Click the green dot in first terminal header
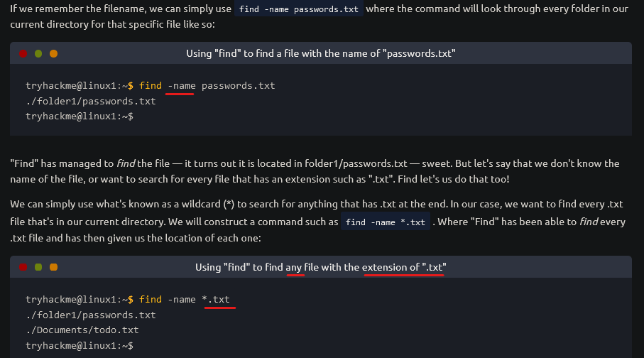Image resolution: width=644 pixels, height=358 pixels. (x=38, y=53)
